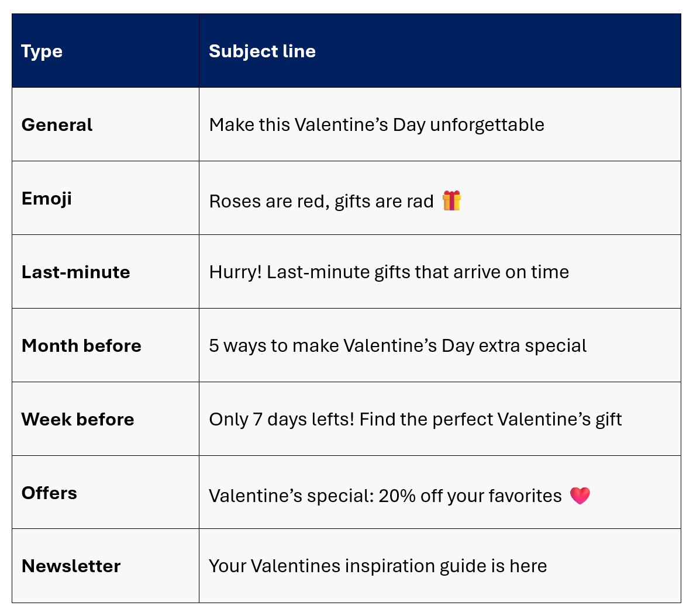
Task: Select the "Valentine's special:" offer text
Action: coord(291,496)
